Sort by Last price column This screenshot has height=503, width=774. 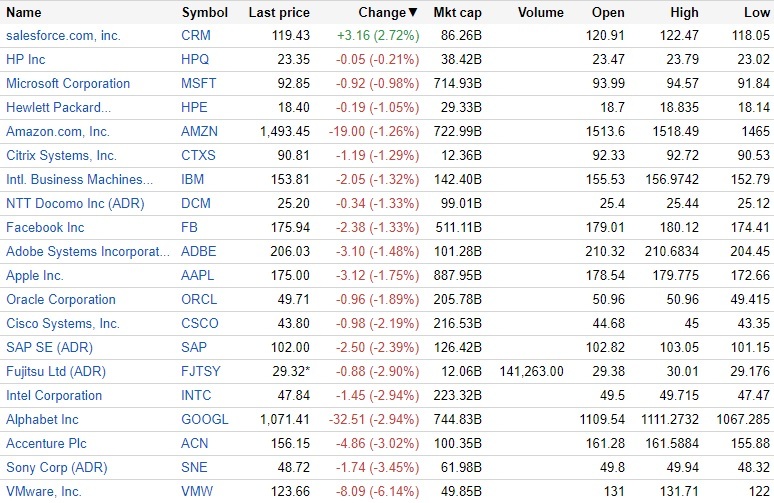pyautogui.click(x=279, y=13)
